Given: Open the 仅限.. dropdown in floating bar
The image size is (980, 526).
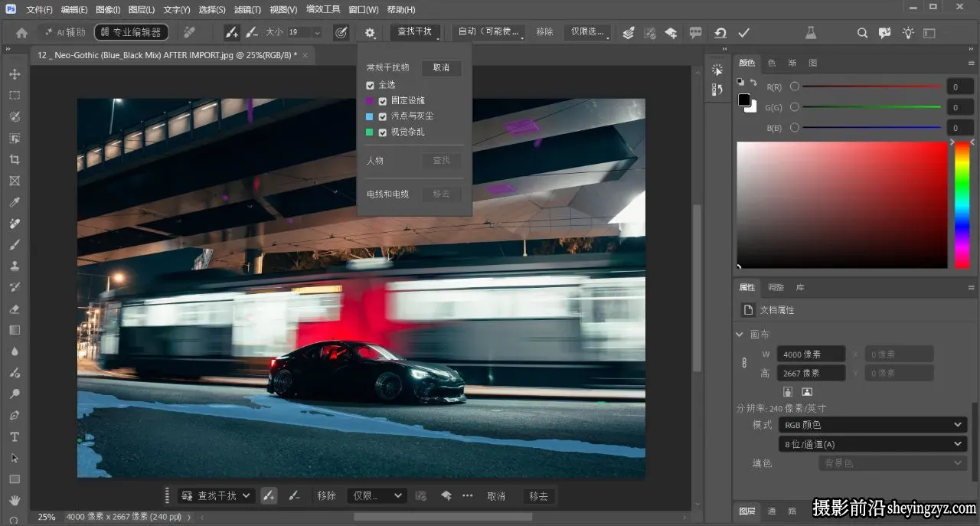Looking at the screenshot, I should coord(376,495).
